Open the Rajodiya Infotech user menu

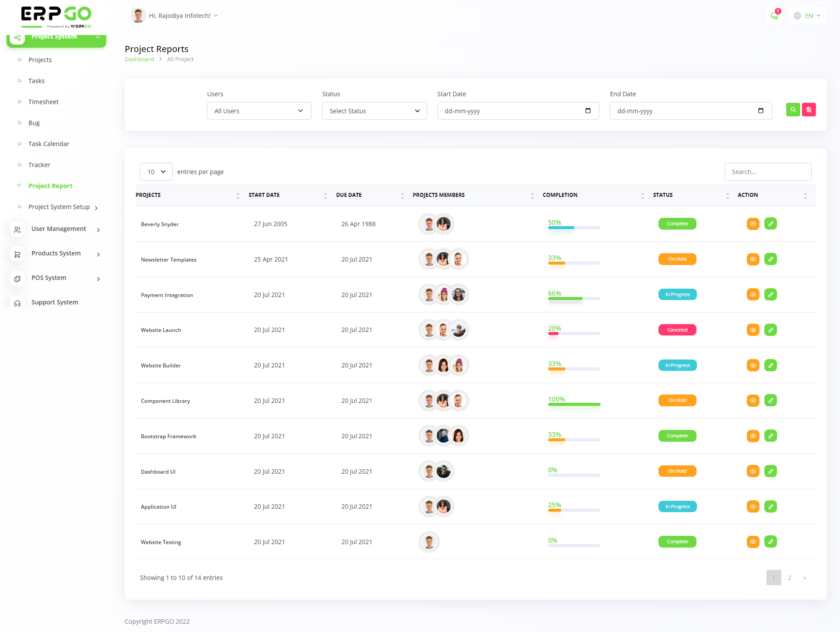pyautogui.click(x=175, y=16)
